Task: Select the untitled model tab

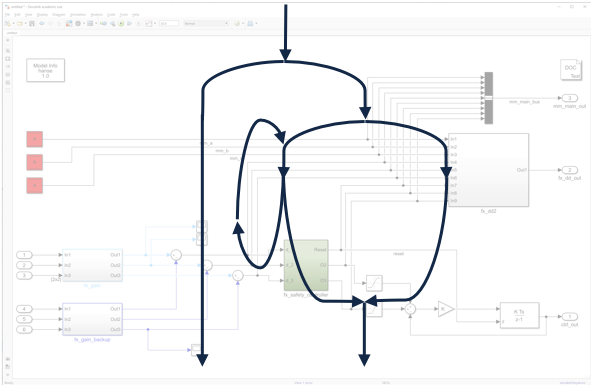Action: point(12,33)
